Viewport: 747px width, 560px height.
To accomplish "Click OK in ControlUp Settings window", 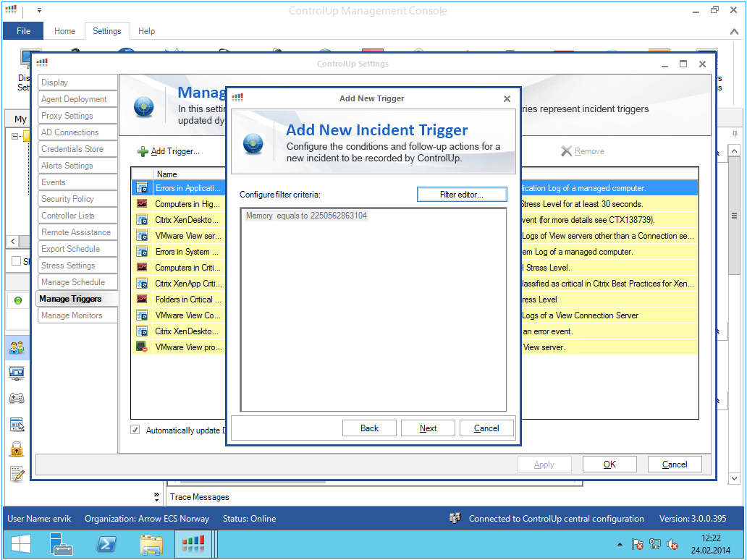I will coord(609,464).
